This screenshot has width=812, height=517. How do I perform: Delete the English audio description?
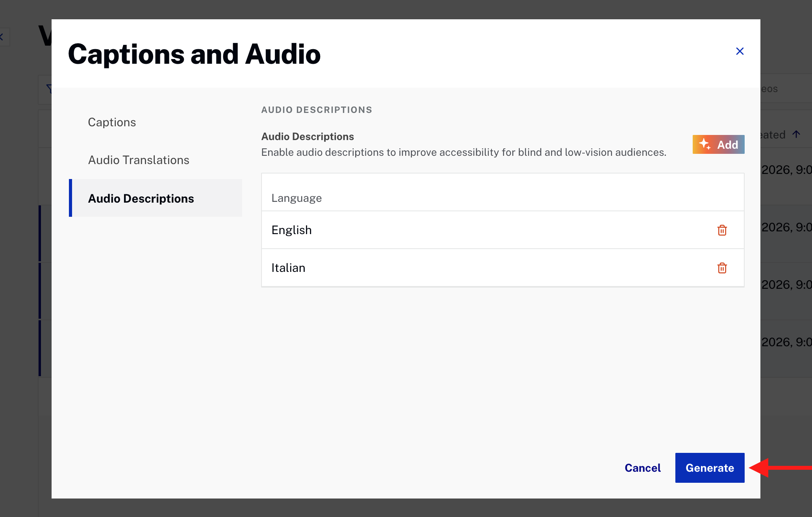pos(722,230)
